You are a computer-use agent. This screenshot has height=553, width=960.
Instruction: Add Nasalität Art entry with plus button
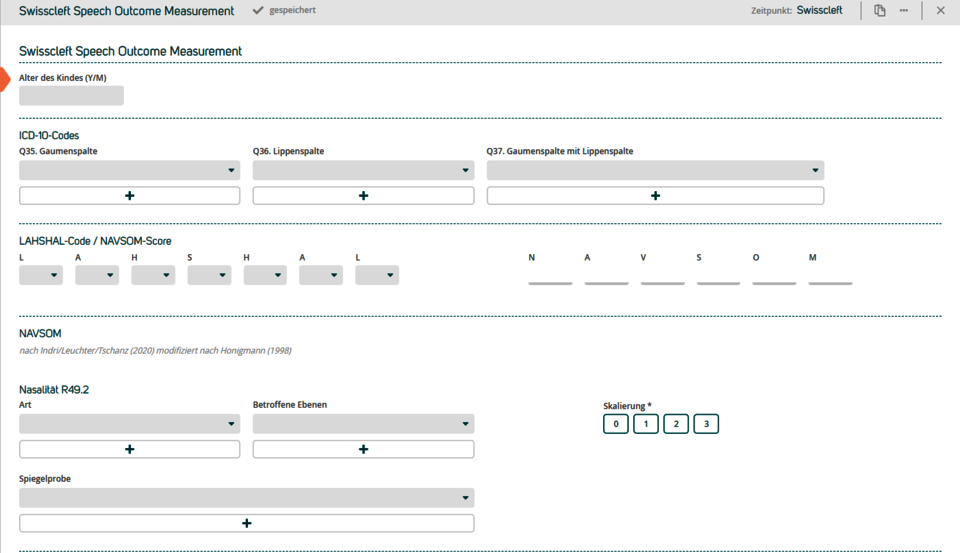point(130,450)
